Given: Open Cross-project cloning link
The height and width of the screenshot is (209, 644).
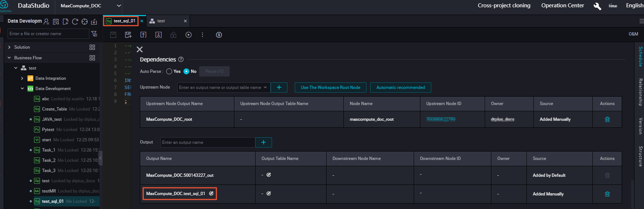Looking at the screenshot, I should (504, 5).
